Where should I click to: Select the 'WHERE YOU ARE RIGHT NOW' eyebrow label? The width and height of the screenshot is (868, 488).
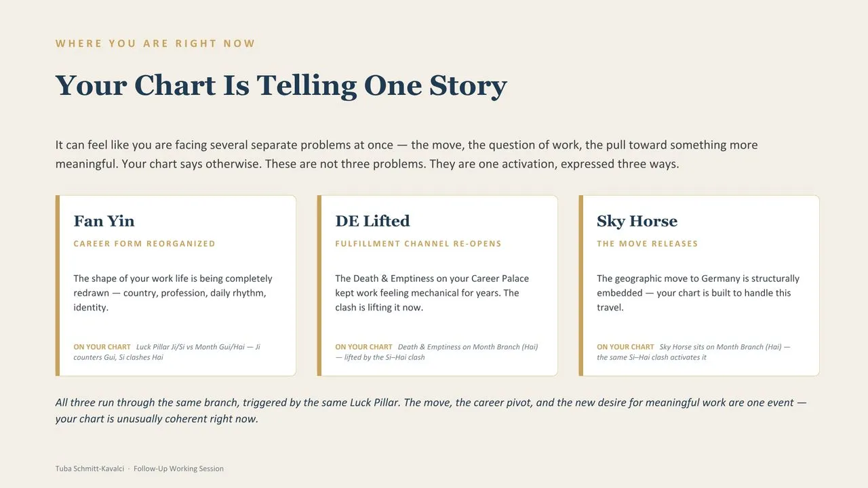(155, 43)
